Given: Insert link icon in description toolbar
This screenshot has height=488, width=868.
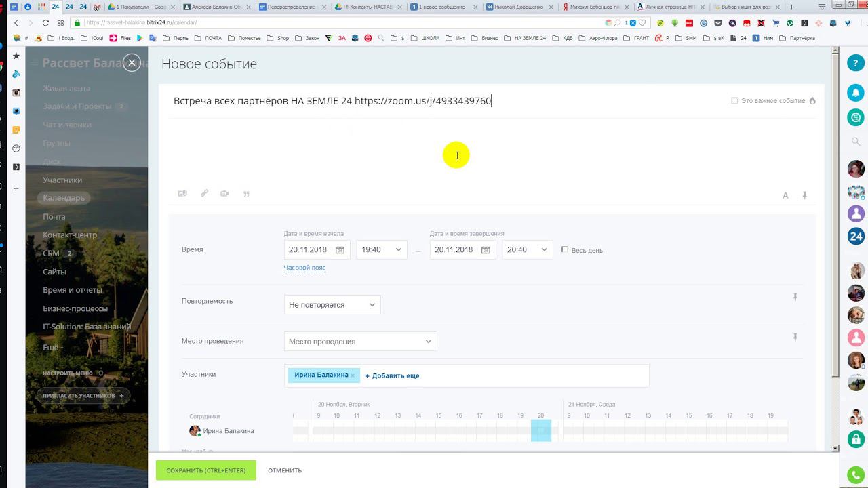Looking at the screenshot, I should tap(204, 194).
